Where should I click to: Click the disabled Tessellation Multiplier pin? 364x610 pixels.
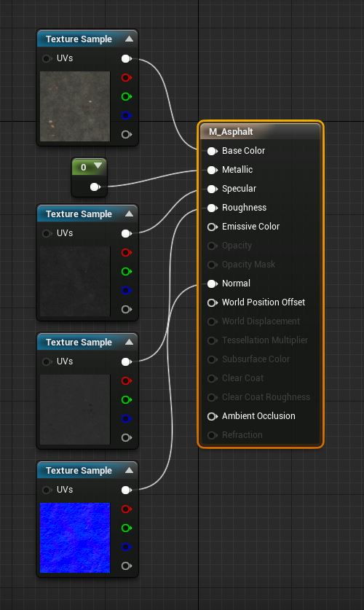tap(212, 340)
